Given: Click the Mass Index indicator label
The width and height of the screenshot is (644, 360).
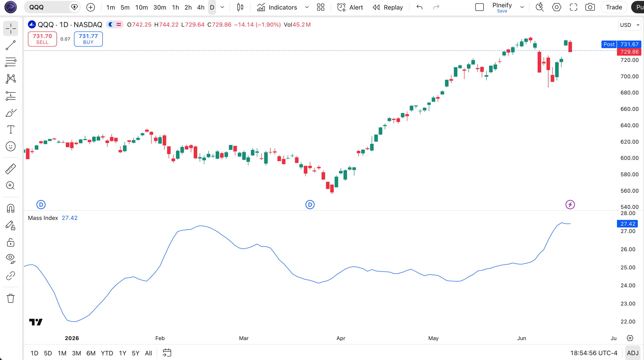Looking at the screenshot, I should click(x=43, y=218).
